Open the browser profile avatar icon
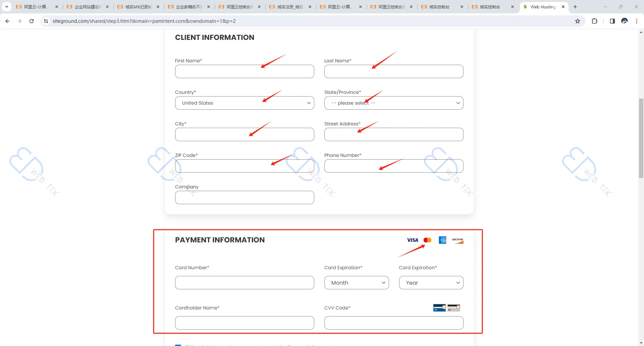Screen dimensions: 644x346 pyautogui.click(x=624, y=21)
